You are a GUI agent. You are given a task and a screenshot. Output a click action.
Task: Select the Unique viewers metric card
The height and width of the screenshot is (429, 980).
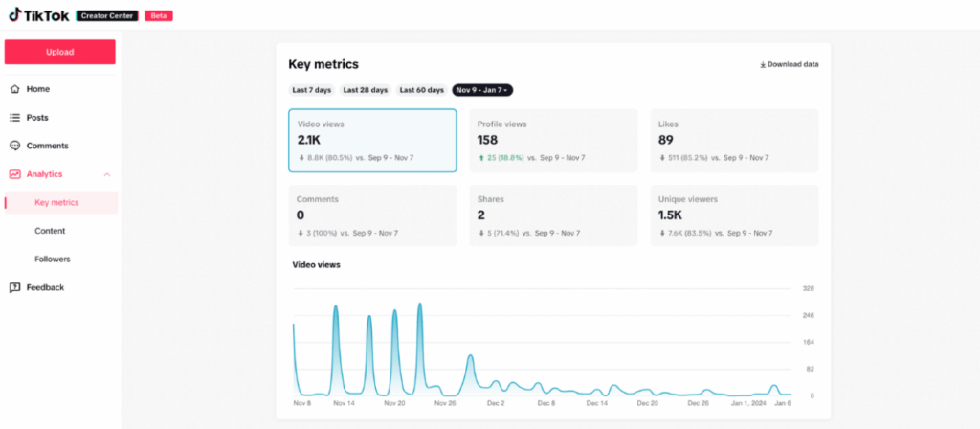click(733, 215)
